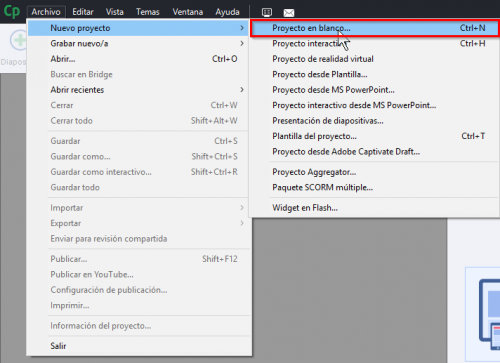Viewport: 500px width, 363px height.
Task: Expand the Grabar nuevo/a submenu
Action: (138, 43)
